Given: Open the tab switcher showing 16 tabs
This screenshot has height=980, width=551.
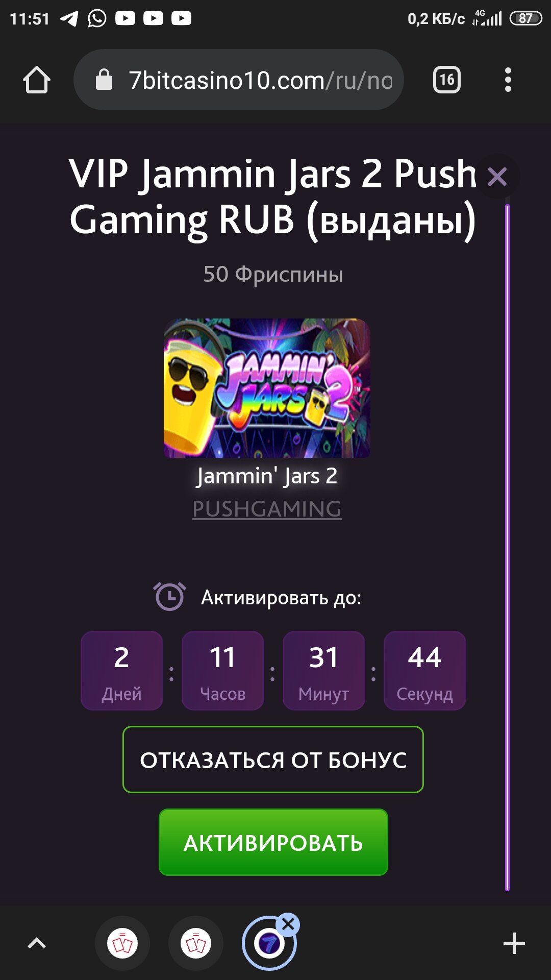Looking at the screenshot, I should (x=447, y=80).
